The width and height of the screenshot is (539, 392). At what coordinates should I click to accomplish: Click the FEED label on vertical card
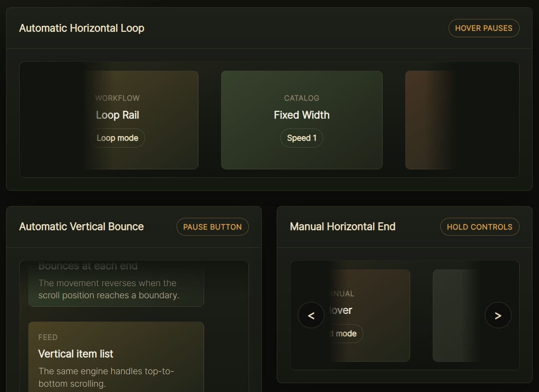click(x=48, y=337)
